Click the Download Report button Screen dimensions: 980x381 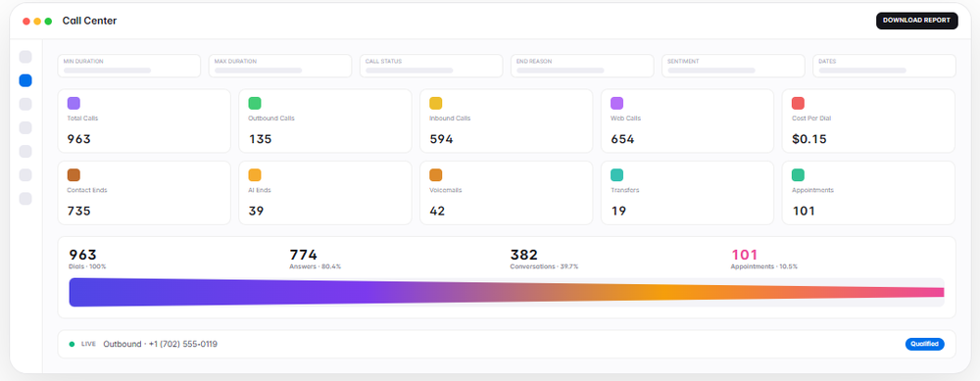pyautogui.click(x=916, y=21)
